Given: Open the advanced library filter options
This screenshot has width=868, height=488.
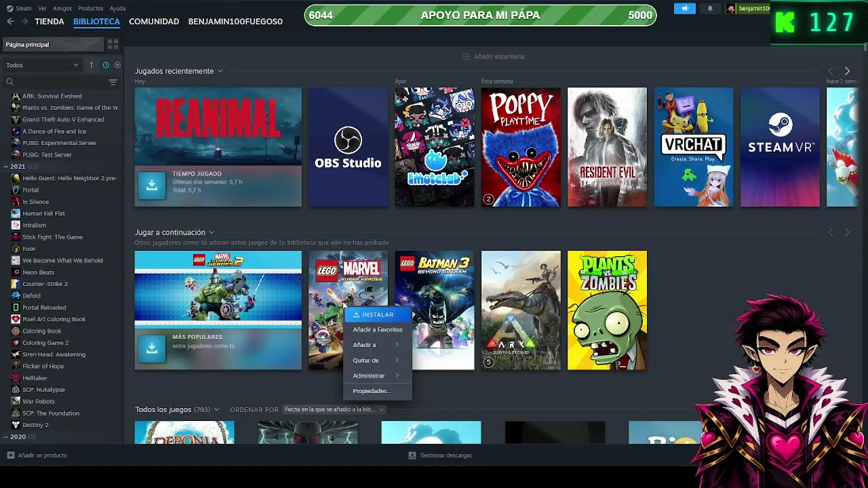Looking at the screenshot, I should pos(113,82).
